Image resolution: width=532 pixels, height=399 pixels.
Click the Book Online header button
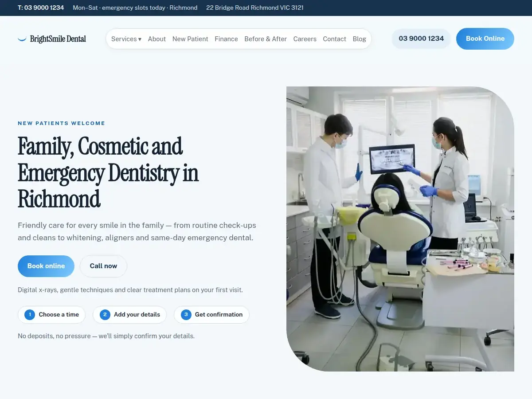coord(485,39)
